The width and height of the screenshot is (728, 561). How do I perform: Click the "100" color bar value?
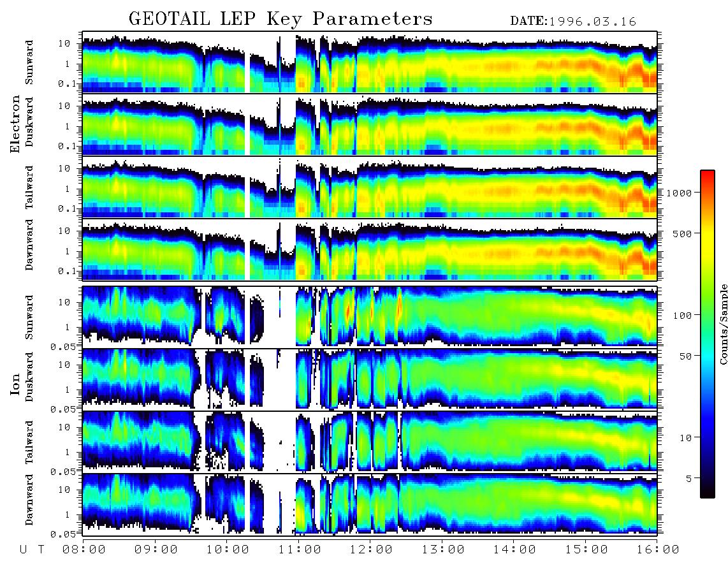pyautogui.click(x=682, y=316)
